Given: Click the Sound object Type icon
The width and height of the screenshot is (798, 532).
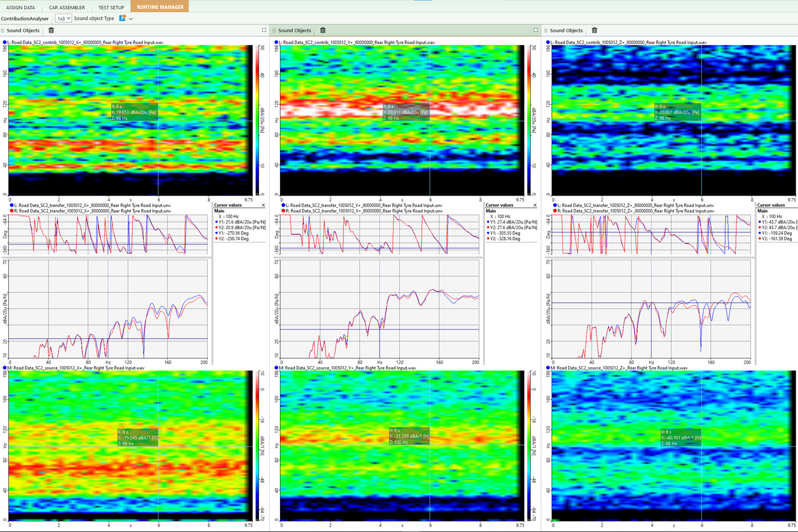Looking at the screenshot, I should pos(122,18).
